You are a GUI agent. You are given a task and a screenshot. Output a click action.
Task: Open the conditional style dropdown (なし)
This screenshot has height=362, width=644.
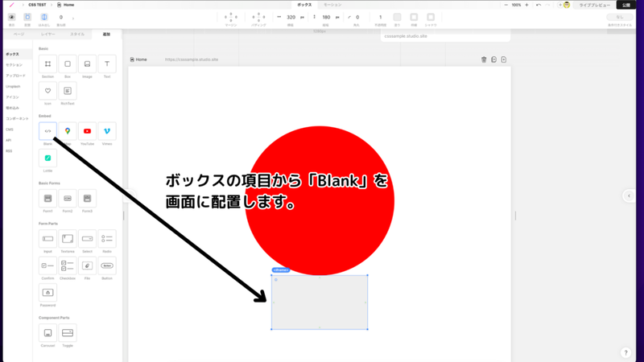pos(619,17)
